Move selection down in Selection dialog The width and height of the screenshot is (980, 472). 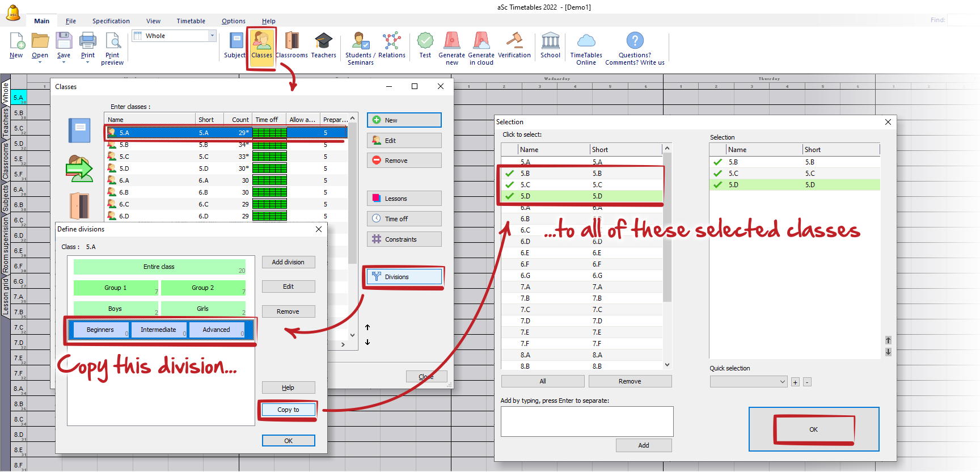pos(888,352)
